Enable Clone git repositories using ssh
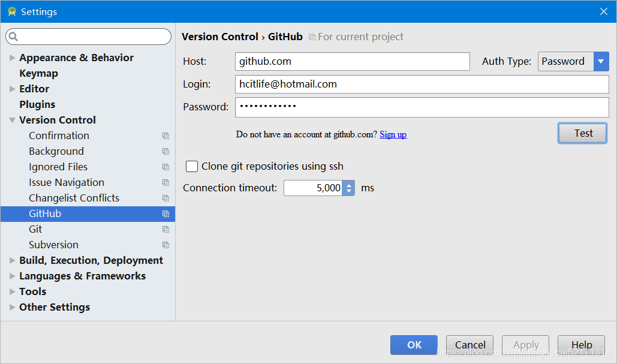The height and width of the screenshot is (364, 617). coord(192,167)
